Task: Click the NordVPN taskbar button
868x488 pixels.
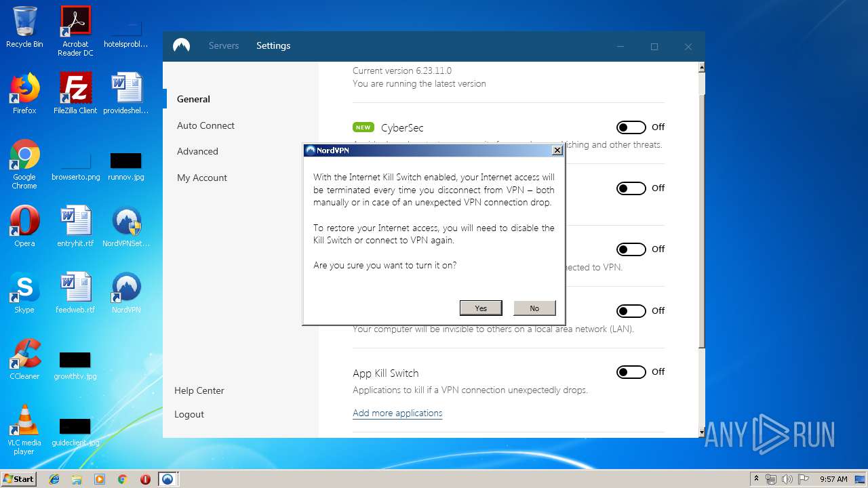Action: tap(167, 479)
